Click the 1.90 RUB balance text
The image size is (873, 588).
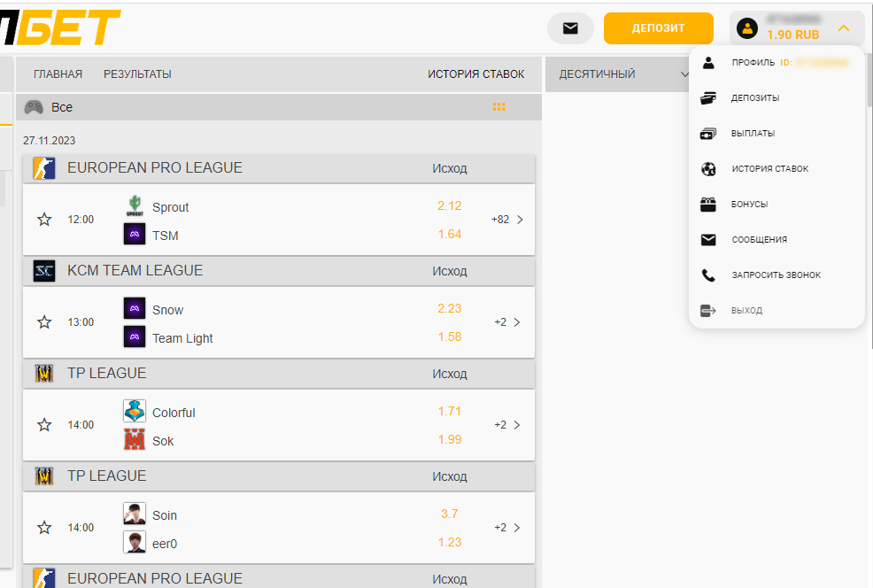pyautogui.click(x=792, y=35)
